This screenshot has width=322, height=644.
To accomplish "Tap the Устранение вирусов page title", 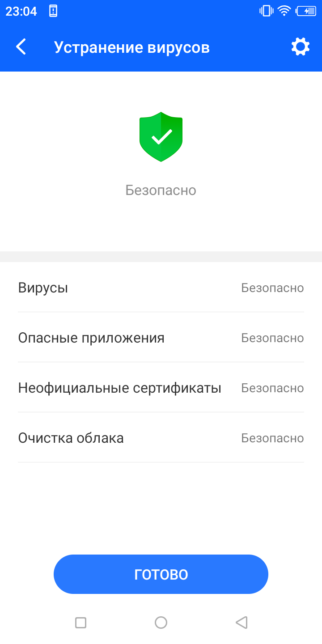I will pyautogui.click(x=132, y=47).
